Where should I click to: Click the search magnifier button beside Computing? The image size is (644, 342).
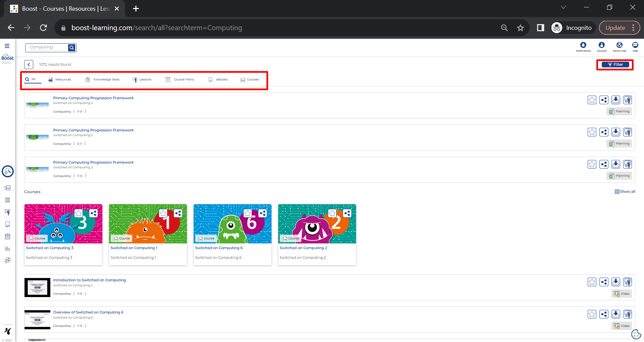click(71, 48)
